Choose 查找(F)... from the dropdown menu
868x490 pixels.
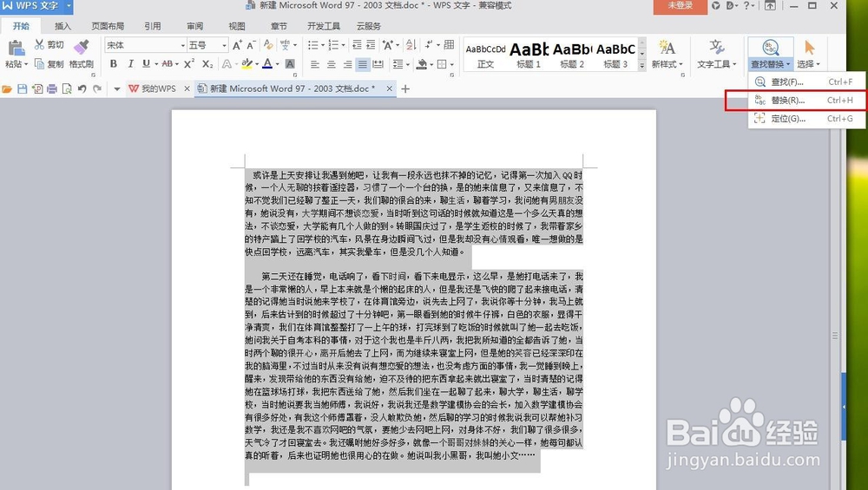[x=806, y=82]
